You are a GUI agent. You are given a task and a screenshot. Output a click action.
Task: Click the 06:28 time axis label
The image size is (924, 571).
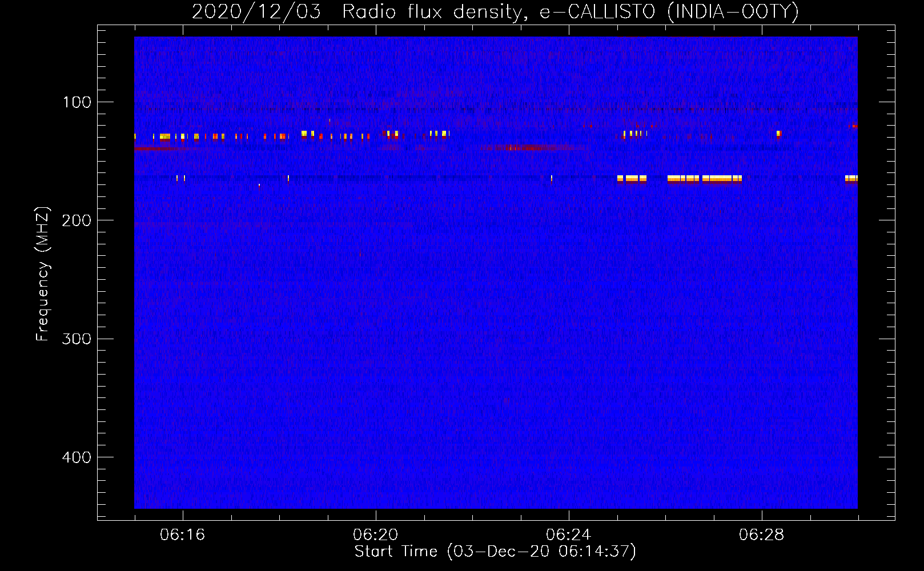point(761,534)
